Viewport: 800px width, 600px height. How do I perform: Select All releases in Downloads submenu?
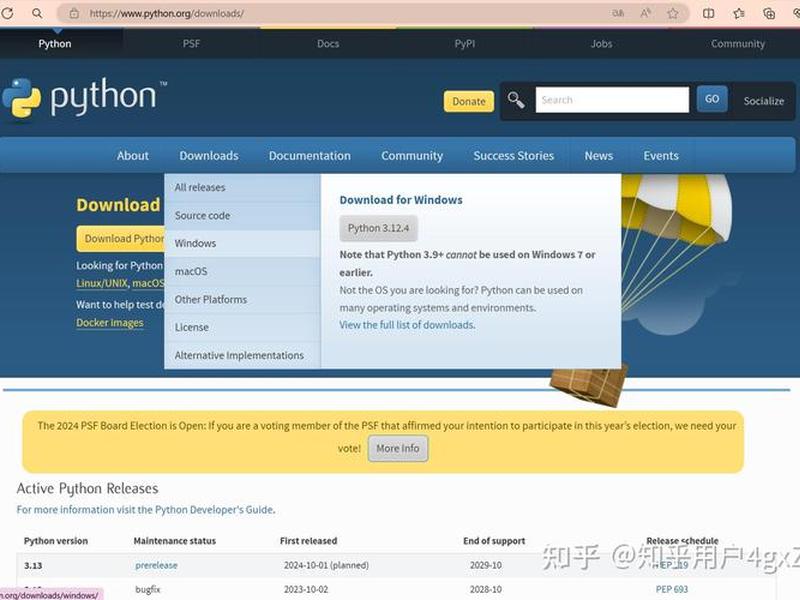click(242, 187)
